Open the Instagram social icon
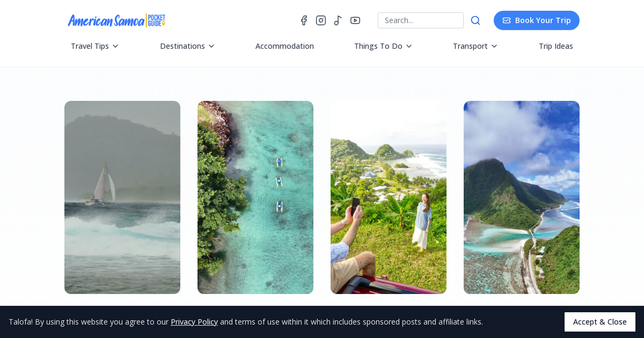Screen dimensions: 644x338 321,20
